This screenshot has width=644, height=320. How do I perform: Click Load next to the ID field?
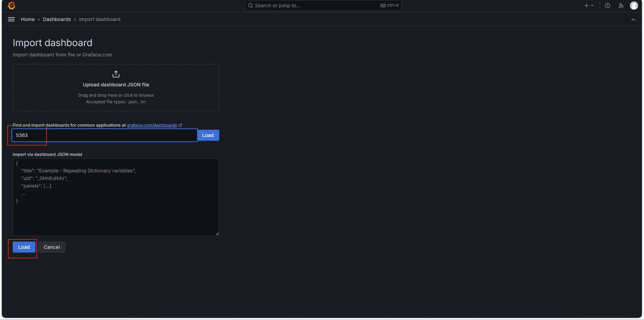[x=208, y=135]
